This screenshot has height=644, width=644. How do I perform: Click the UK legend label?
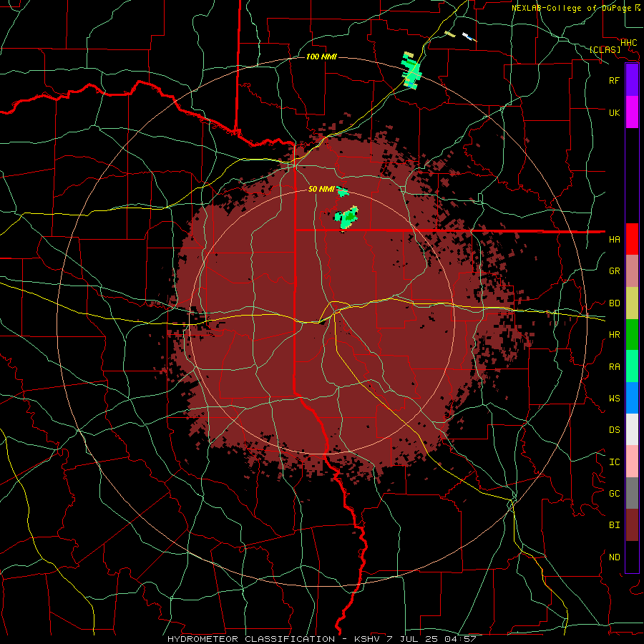click(614, 112)
